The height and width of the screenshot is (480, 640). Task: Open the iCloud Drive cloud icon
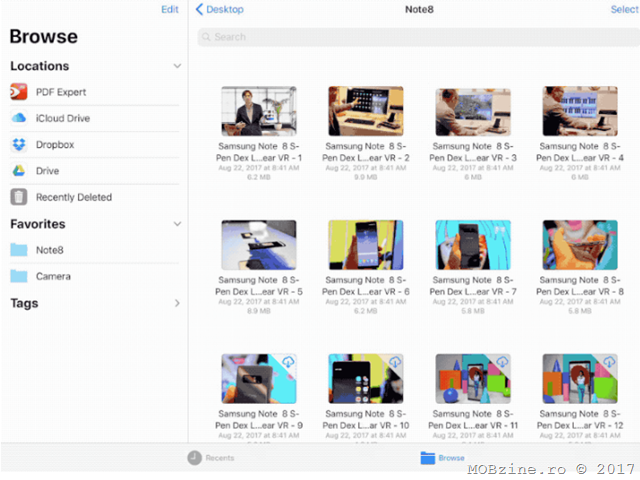[19, 118]
